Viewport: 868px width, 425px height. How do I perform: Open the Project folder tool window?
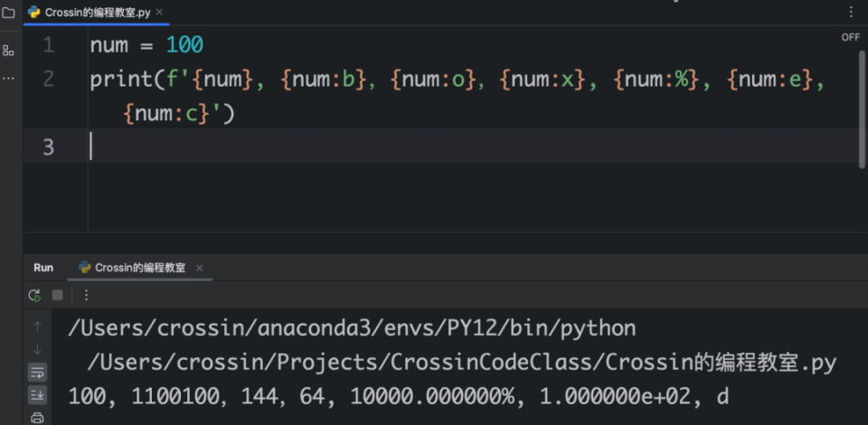pos(8,12)
